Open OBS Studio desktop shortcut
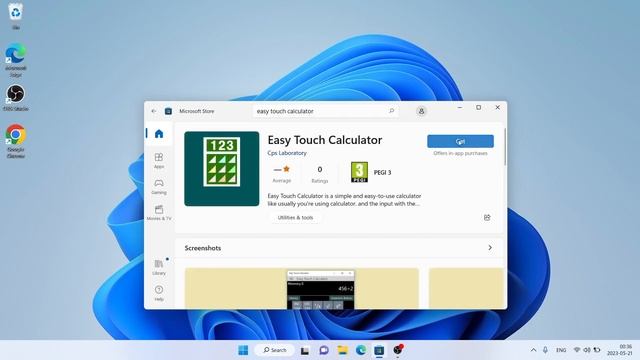640x360 pixels. pos(16,98)
